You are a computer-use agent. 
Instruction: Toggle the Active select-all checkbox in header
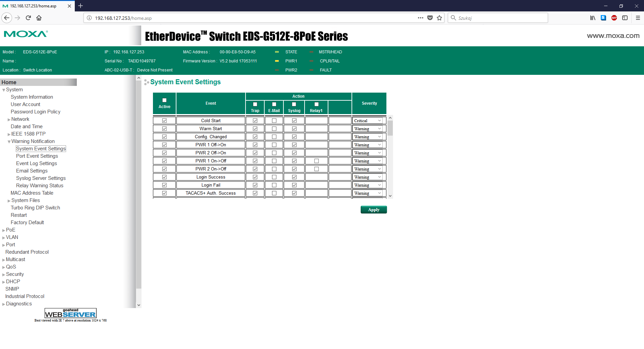(164, 100)
